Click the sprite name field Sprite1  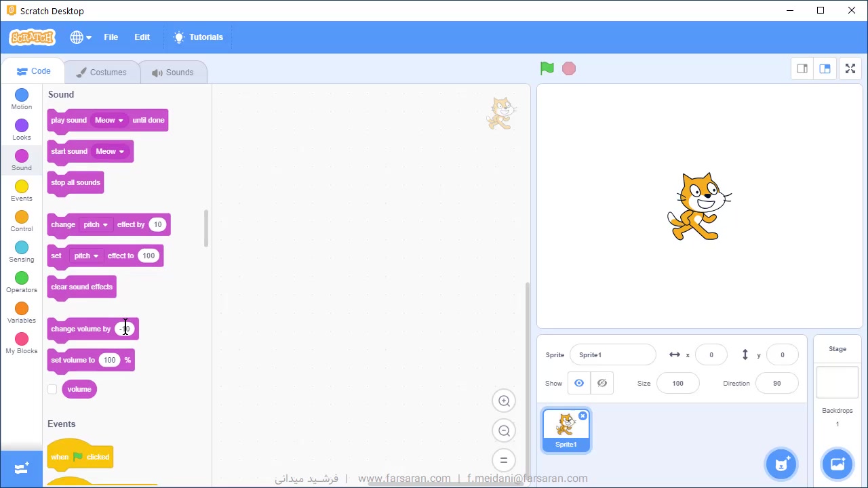(x=612, y=354)
